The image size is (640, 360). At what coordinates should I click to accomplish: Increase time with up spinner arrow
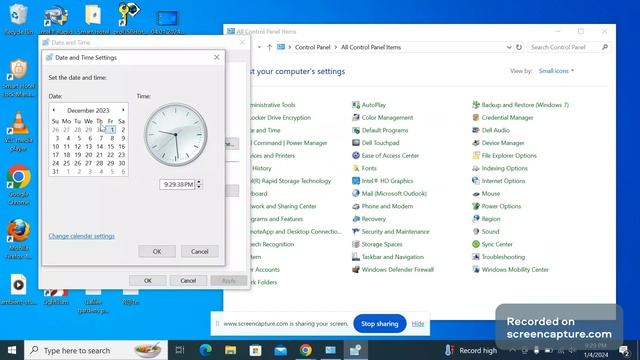(x=199, y=182)
